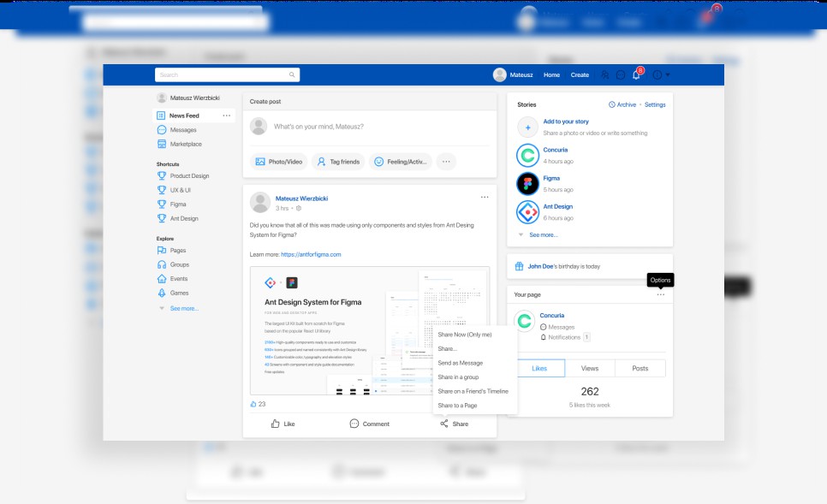Open Your page options dots
The width and height of the screenshot is (827, 504).
pos(660,294)
